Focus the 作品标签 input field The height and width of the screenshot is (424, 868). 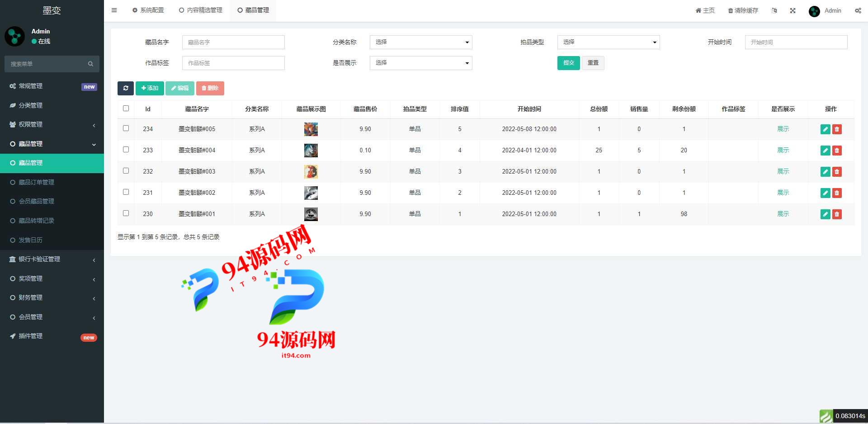pos(233,63)
